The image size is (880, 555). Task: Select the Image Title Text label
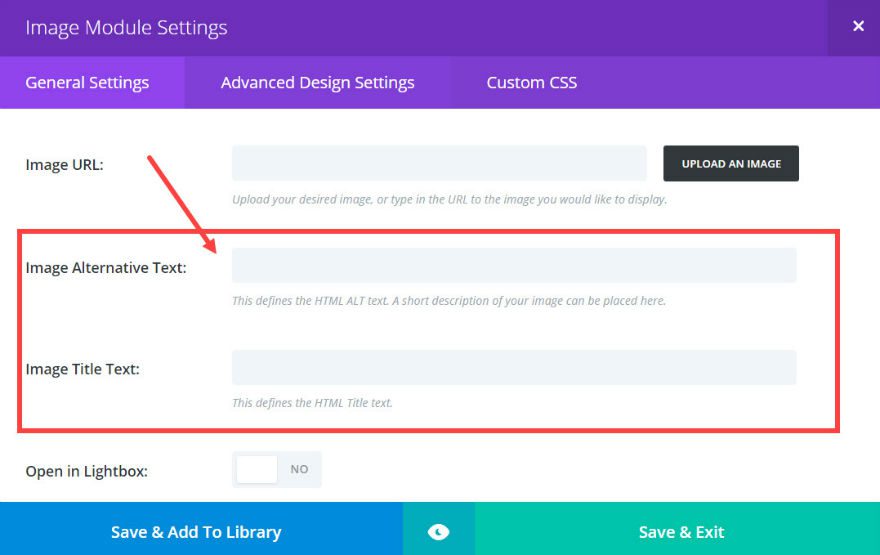[x=82, y=369]
